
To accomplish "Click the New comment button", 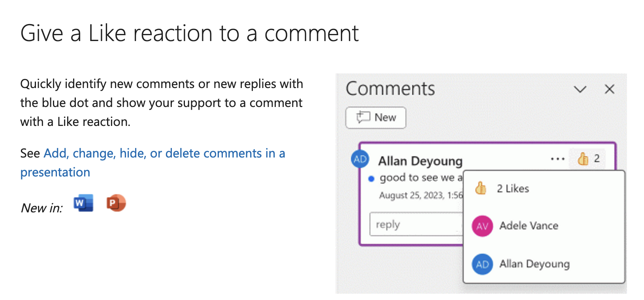I will click(x=376, y=118).
